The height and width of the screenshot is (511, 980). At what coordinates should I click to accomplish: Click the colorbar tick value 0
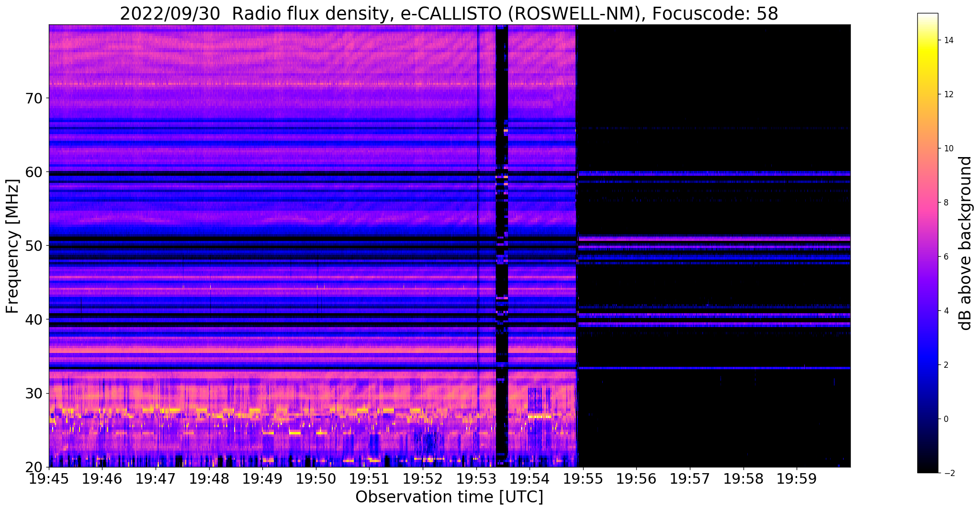click(946, 419)
